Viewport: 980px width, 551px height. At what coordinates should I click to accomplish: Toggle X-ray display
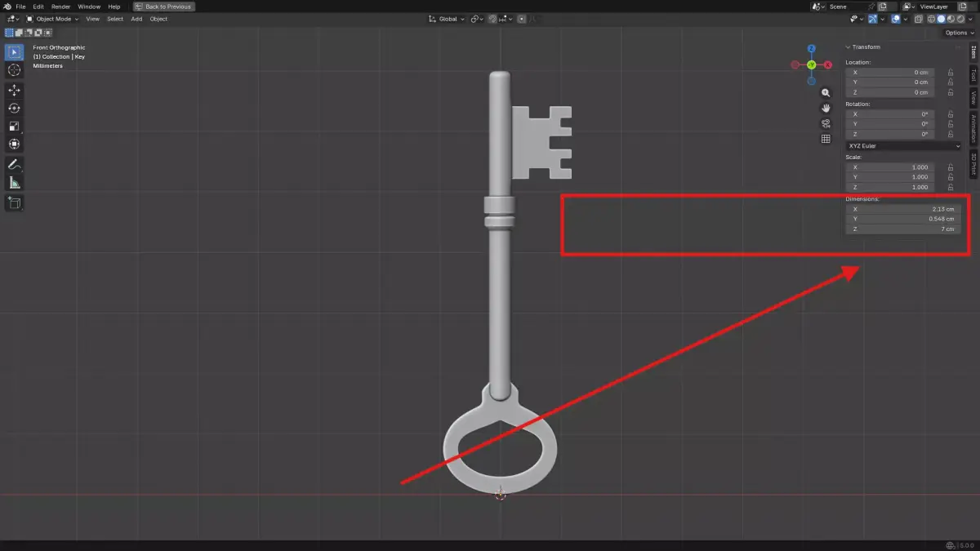[x=918, y=19]
